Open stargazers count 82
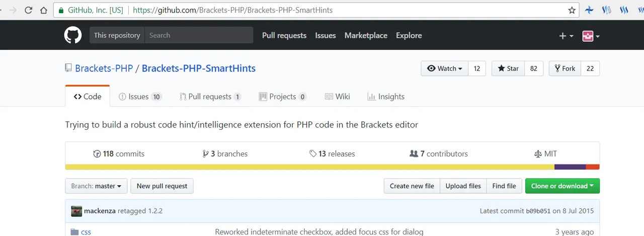The height and width of the screenshot is (236, 644). (x=534, y=68)
